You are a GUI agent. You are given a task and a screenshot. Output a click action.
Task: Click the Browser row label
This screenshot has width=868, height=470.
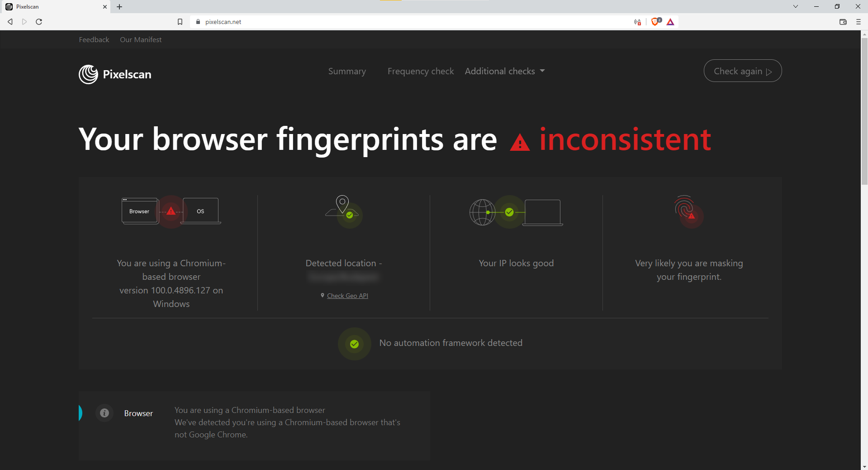(138, 413)
